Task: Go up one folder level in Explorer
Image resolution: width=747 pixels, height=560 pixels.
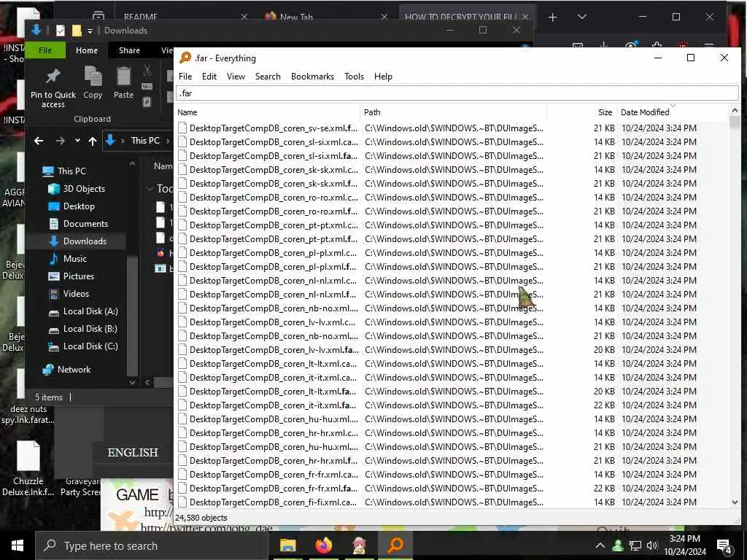Action: tap(93, 141)
